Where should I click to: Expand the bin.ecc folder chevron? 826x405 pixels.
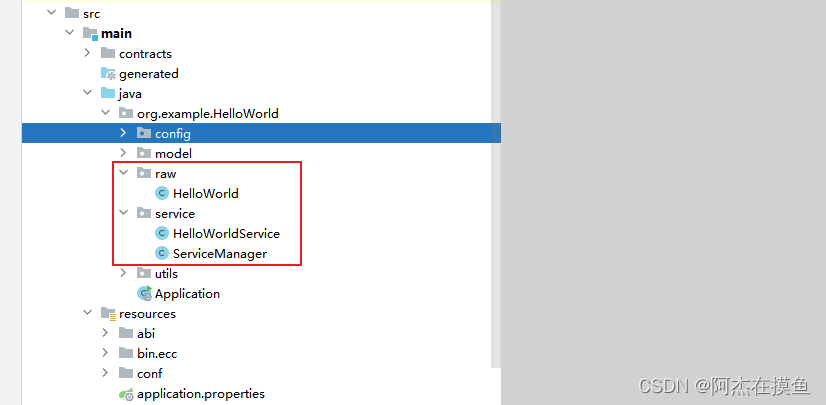[105, 353]
